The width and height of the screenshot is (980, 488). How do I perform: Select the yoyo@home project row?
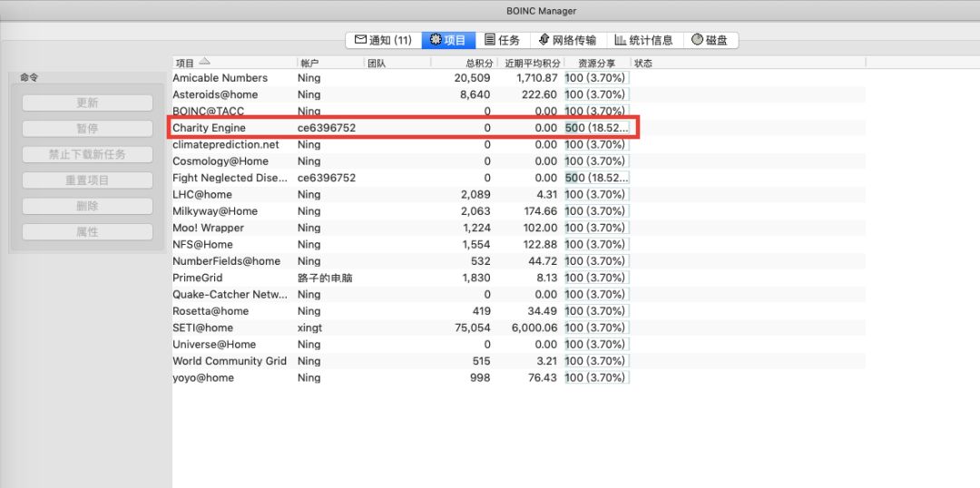519,378
